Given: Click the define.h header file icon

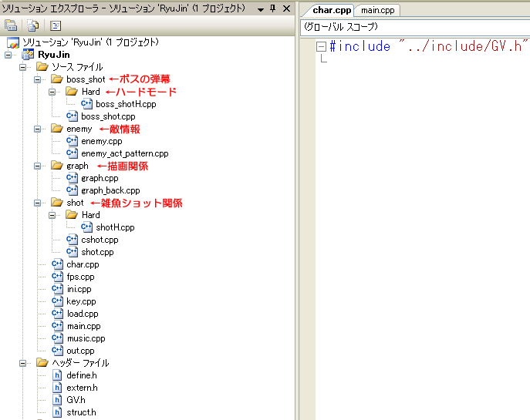Looking at the screenshot, I should [57, 375].
